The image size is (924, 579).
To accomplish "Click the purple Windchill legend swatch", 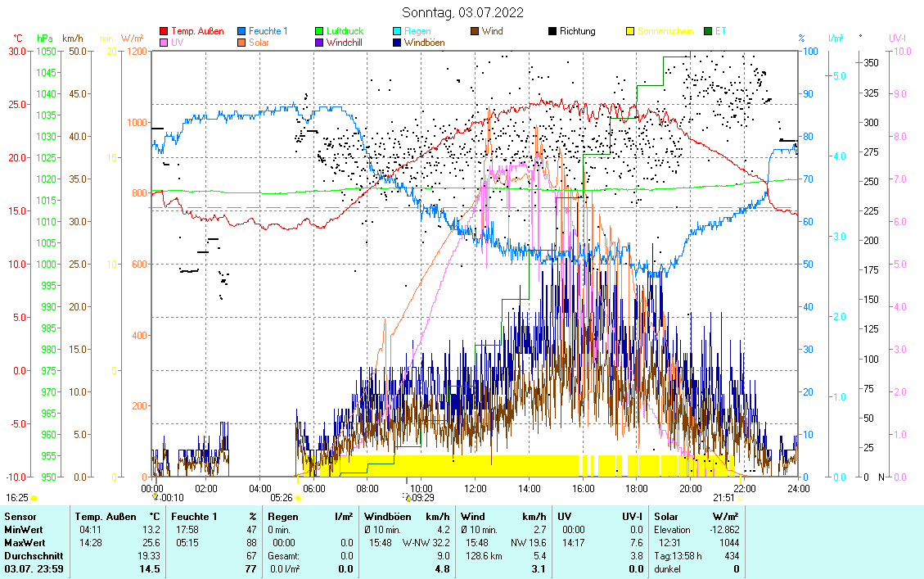I will pyautogui.click(x=319, y=42).
